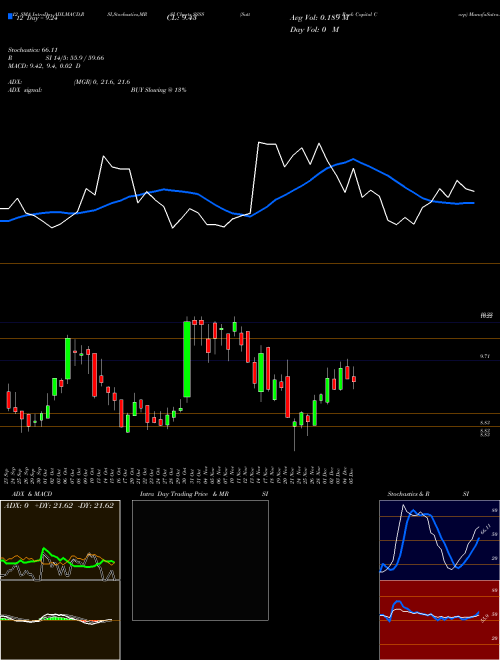Open the red-background RSI chart panel
The height and width of the screenshot is (660, 500).
pos(439,620)
